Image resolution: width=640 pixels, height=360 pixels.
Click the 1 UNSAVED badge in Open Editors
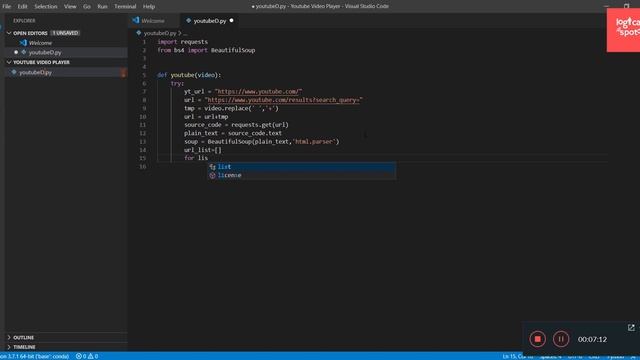click(65, 33)
